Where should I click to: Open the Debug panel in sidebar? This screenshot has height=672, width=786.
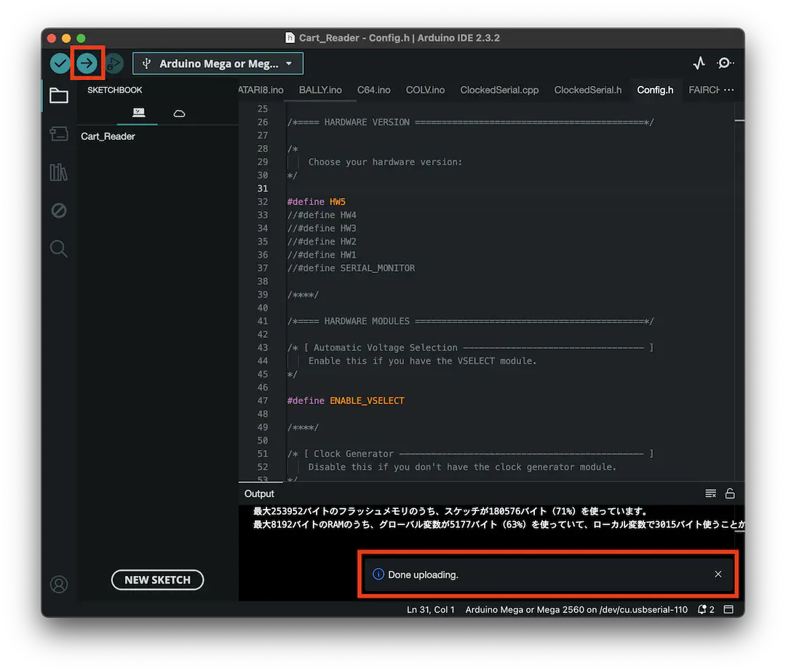pos(59,210)
